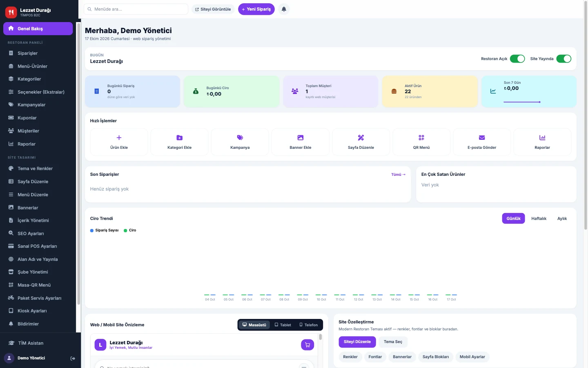
Task: Click the Banner Ekle image icon
Action: point(301,138)
